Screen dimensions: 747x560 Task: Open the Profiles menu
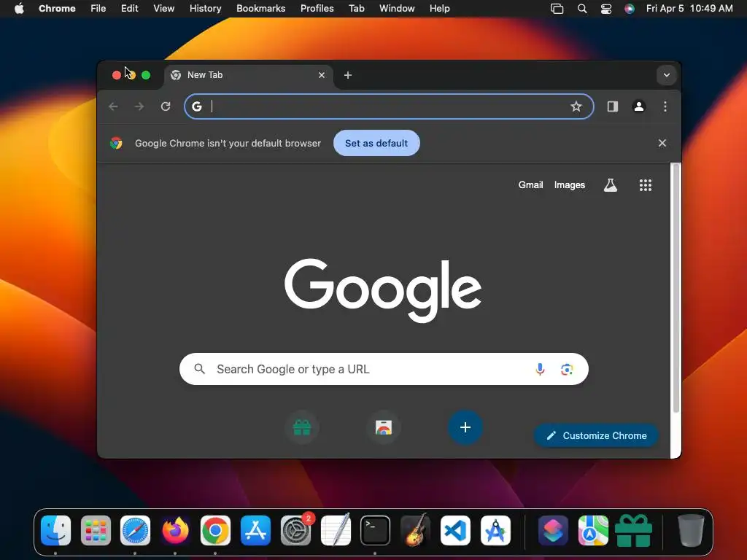click(317, 8)
